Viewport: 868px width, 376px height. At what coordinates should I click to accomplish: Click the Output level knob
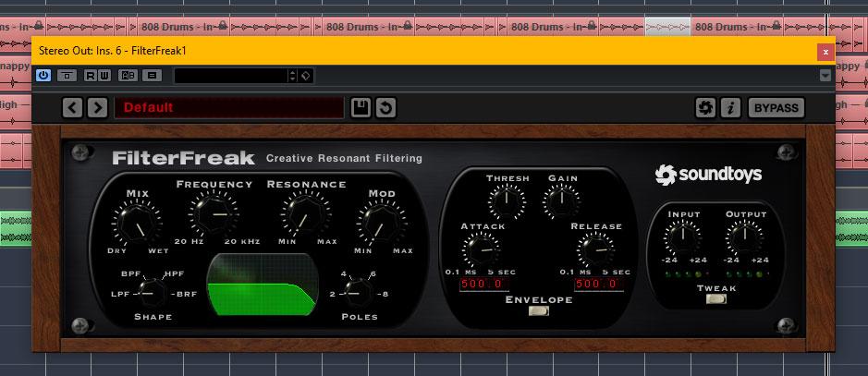(x=745, y=237)
